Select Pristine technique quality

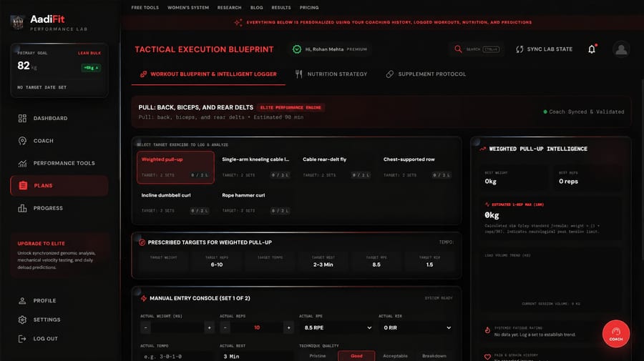318,356
